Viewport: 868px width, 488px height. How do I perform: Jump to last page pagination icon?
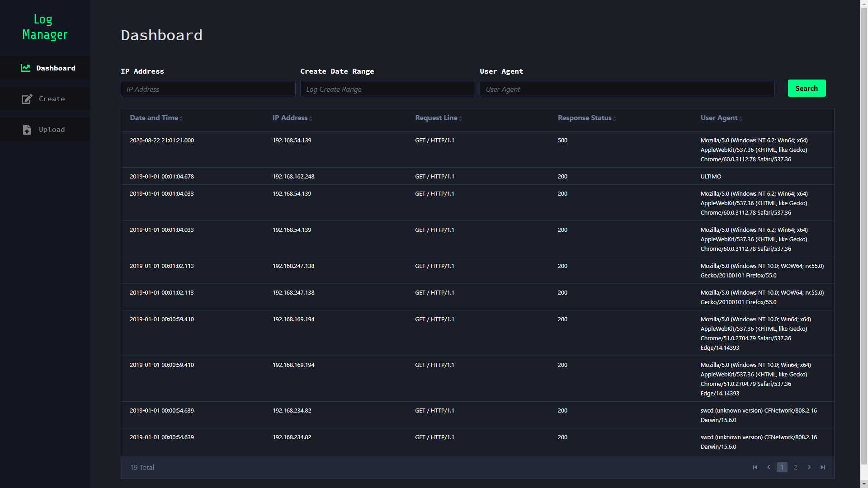823,468
